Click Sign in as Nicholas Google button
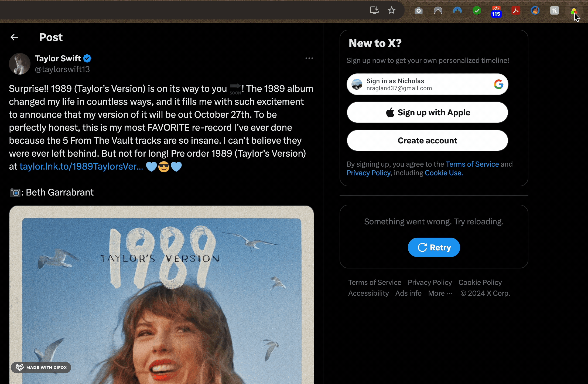Viewport: 588px width, 384px height. [x=427, y=84]
